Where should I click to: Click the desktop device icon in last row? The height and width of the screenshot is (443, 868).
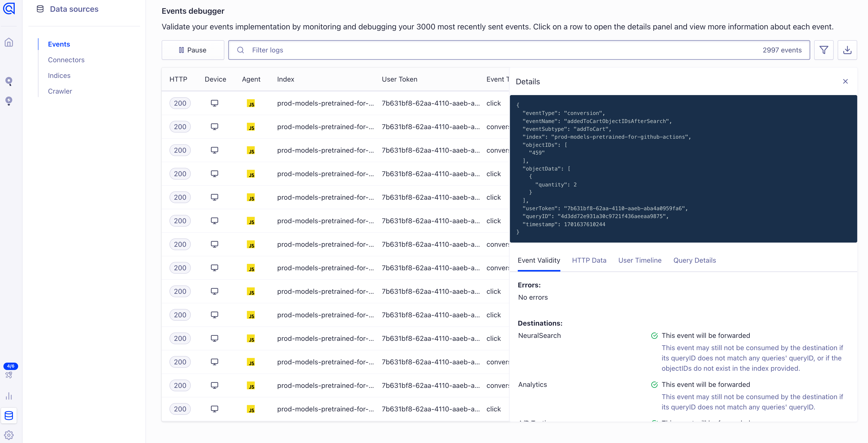click(x=214, y=409)
